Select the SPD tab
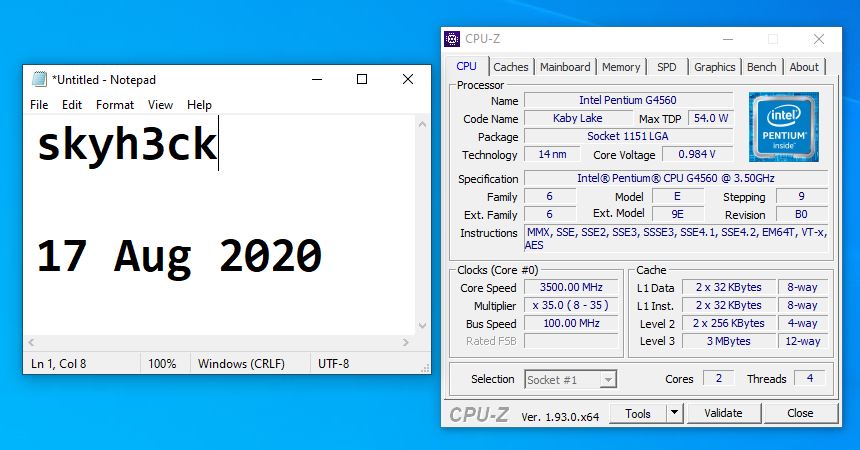The height and width of the screenshot is (450, 860). pos(667,67)
